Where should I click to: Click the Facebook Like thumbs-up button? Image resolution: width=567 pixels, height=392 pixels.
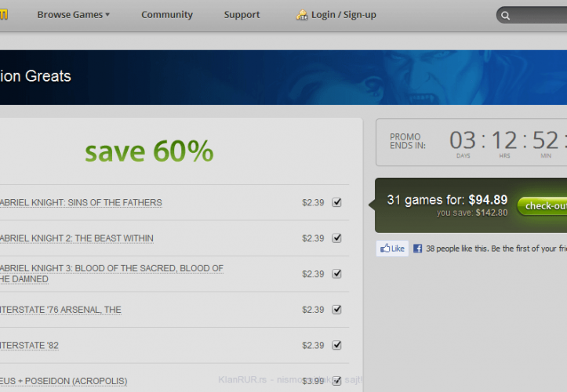392,249
